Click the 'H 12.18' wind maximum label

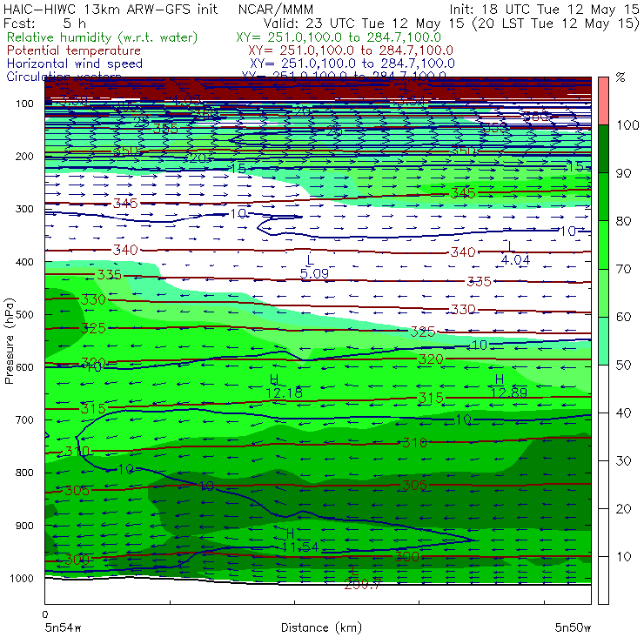(x=284, y=386)
